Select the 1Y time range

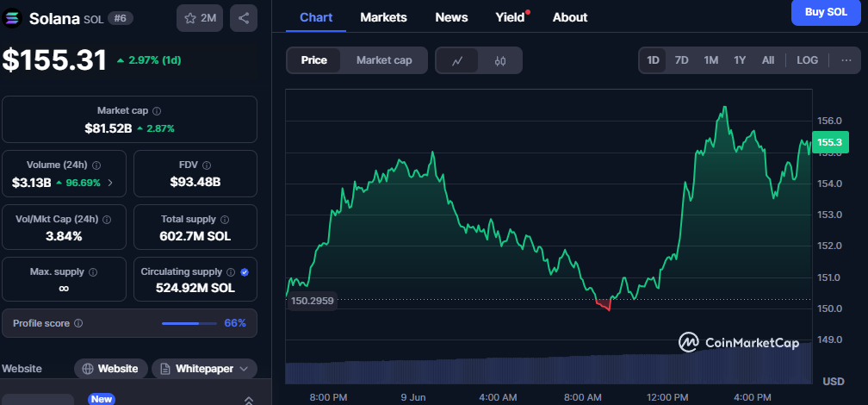tap(740, 60)
